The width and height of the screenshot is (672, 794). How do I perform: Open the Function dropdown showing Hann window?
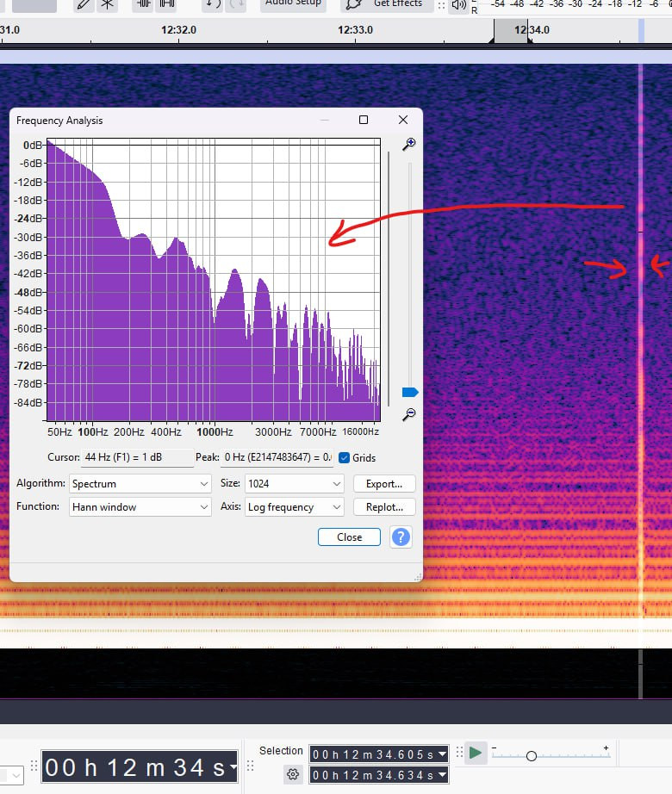pos(140,507)
